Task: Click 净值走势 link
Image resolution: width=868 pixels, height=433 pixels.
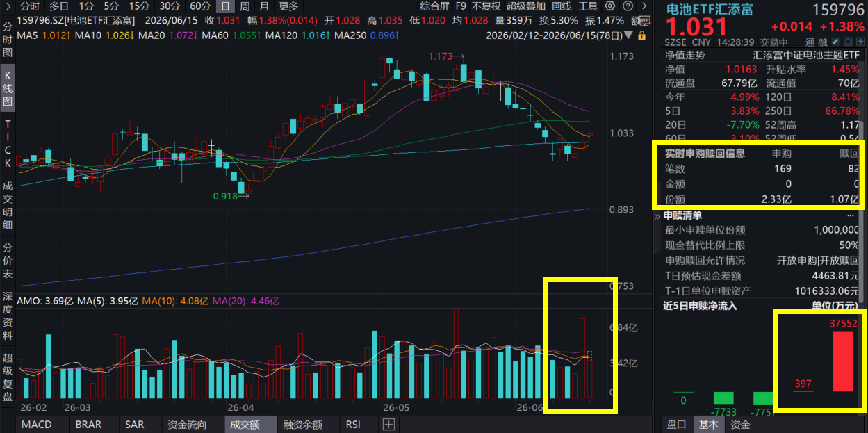Action: coord(685,55)
